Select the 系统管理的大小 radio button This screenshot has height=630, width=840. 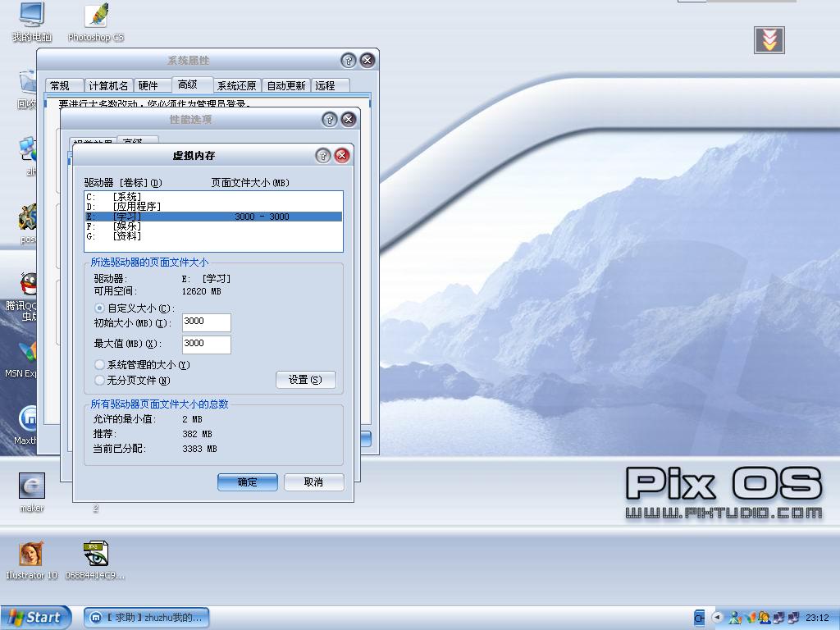[x=99, y=365]
